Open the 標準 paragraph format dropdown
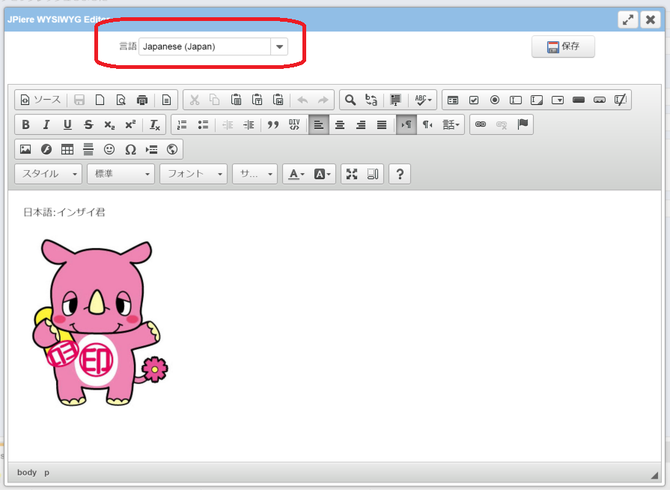 (x=121, y=174)
